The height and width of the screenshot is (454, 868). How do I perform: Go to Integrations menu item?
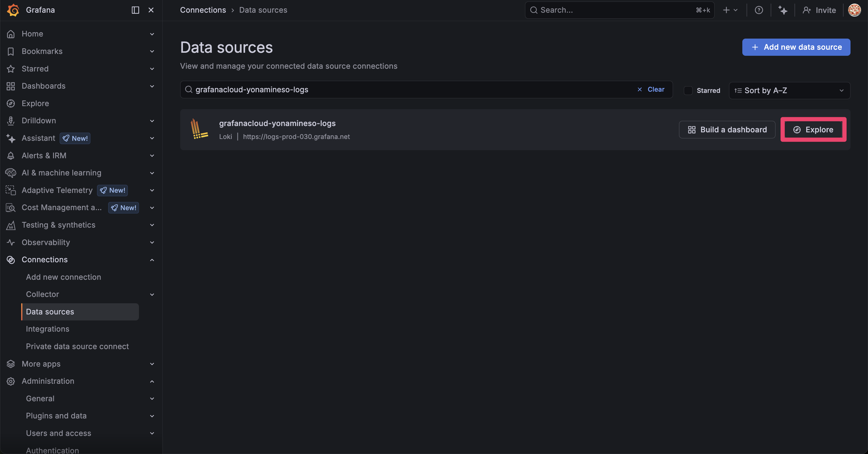pos(48,329)
